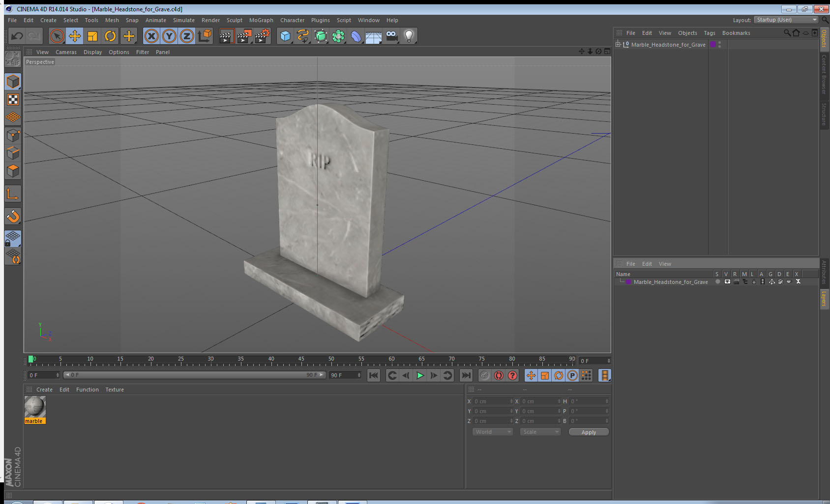Screen dimensions: 830x504
Task: Toggle the Y axis lock
Action: click(x=169, y=36)
